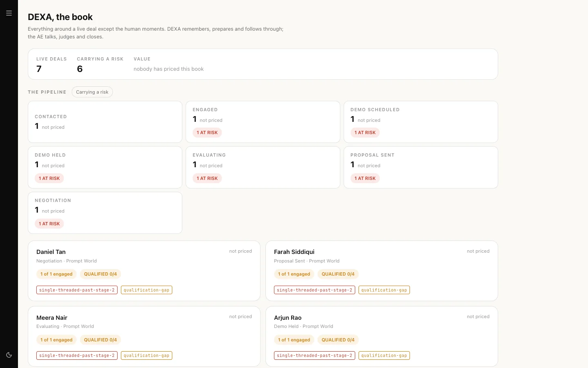Click Daniel Tan's qualification-gap tag
Screen dimensions: 588x368
coord(147,290)
